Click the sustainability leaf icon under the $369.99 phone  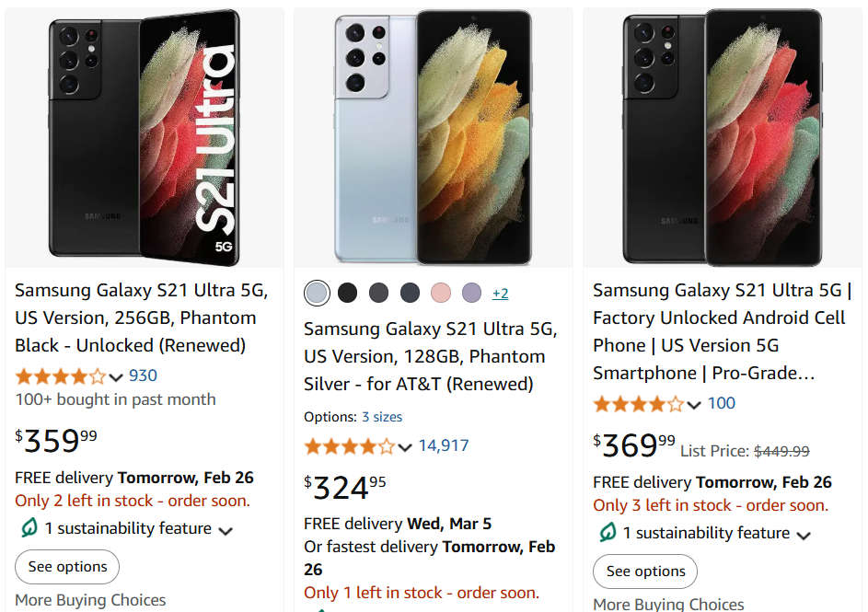coord(606,533)
